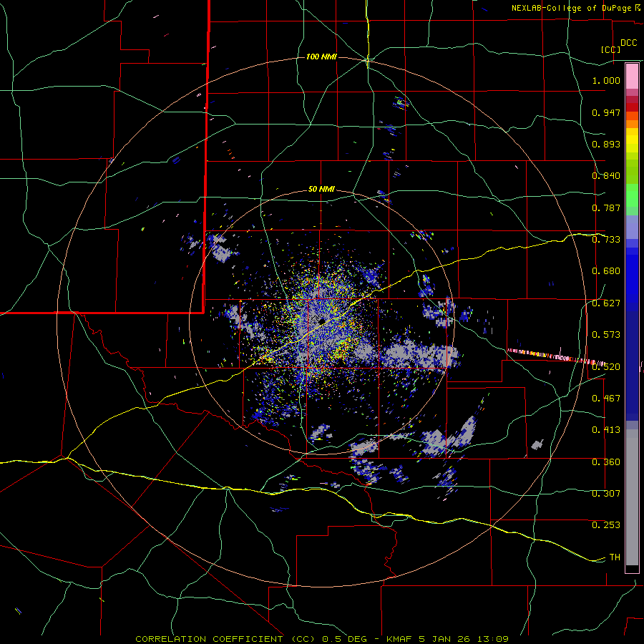Pick the bright green color bar segment
The height and width of the screenshot is (644, 644).
pyautogui.click(x=632, y=195)
